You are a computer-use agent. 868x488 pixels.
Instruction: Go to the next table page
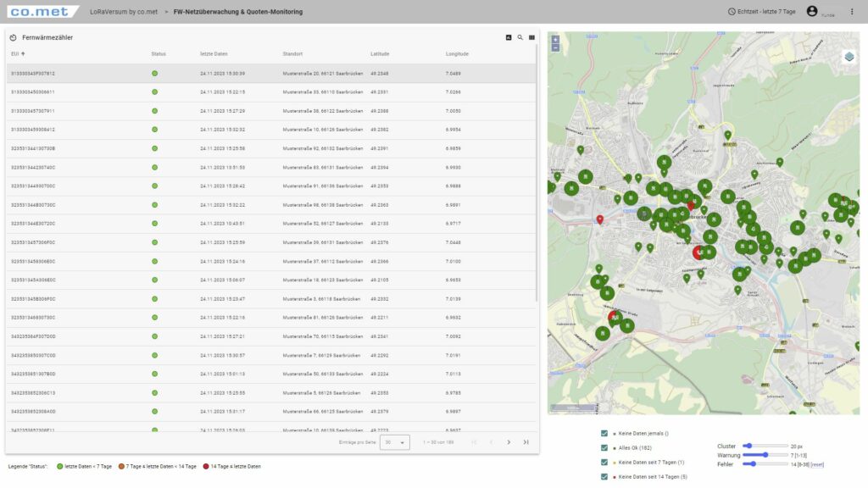509,441
